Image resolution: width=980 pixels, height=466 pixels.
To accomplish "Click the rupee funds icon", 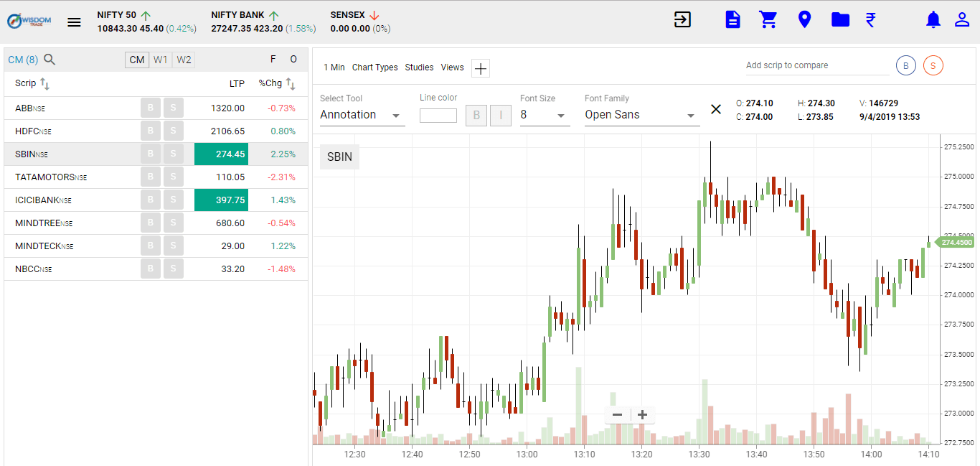I will coord(870,19).
